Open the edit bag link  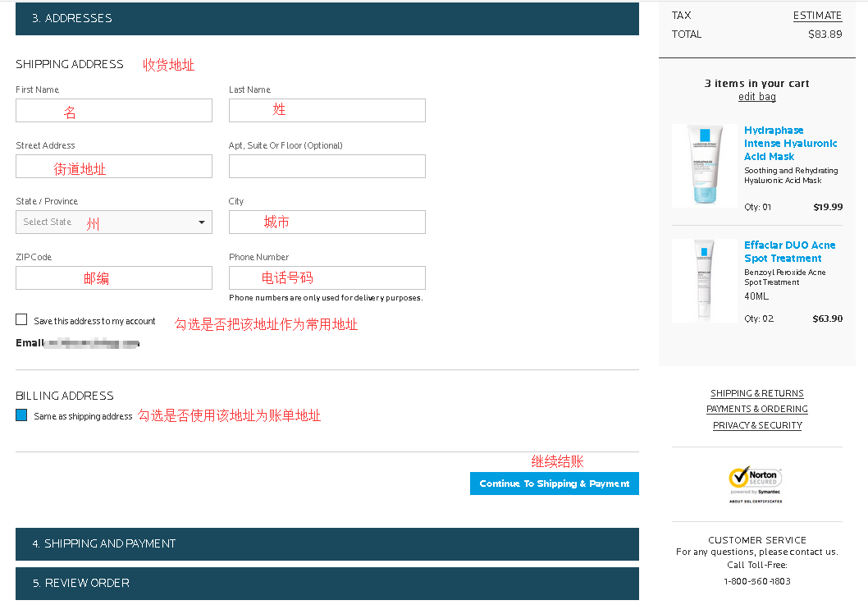[x=756, y=97]
